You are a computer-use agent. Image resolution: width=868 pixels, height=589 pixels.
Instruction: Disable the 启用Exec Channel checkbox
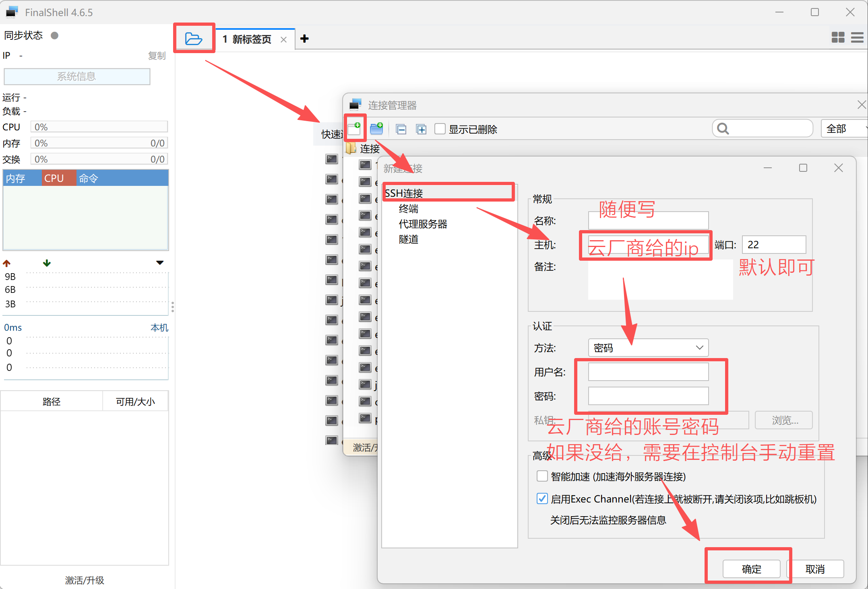click(542, 498)
